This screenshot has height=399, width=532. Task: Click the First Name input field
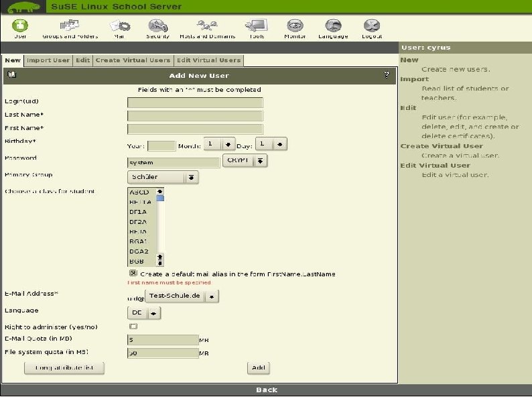[195, 129]
